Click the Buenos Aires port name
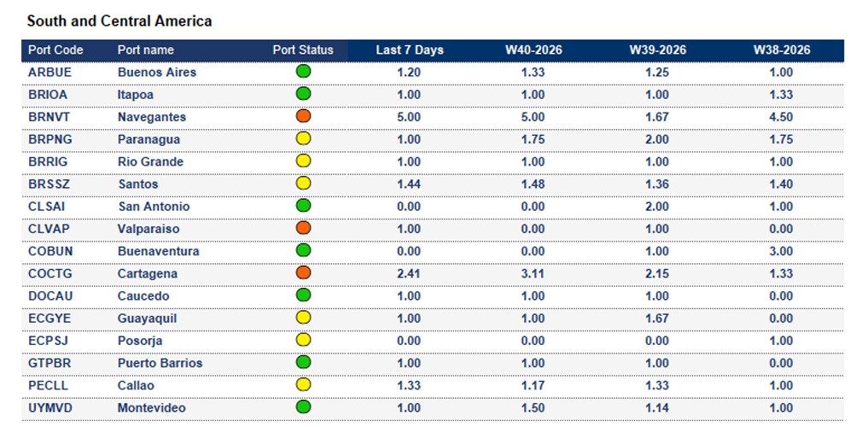868x427 pixels. 157,72
